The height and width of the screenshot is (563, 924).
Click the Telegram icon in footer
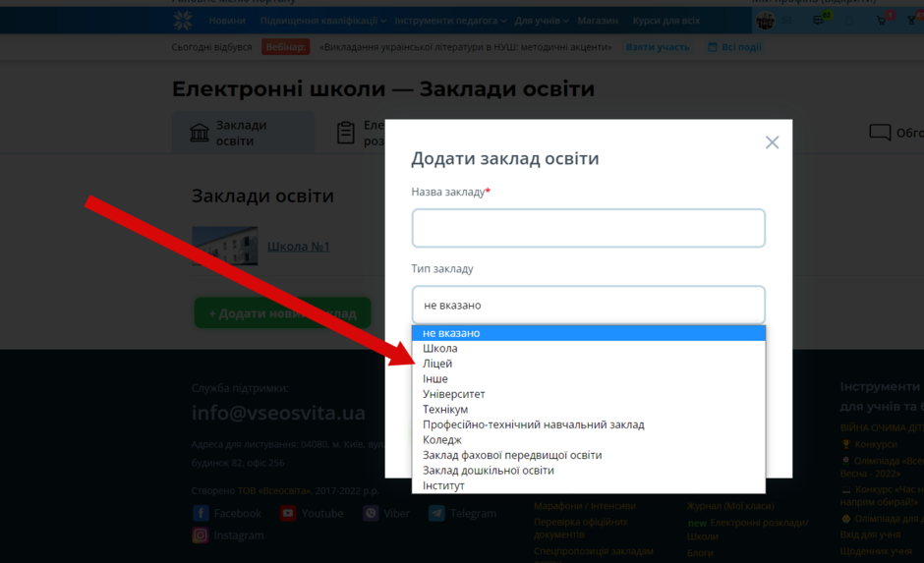click(x=436, y=514)
